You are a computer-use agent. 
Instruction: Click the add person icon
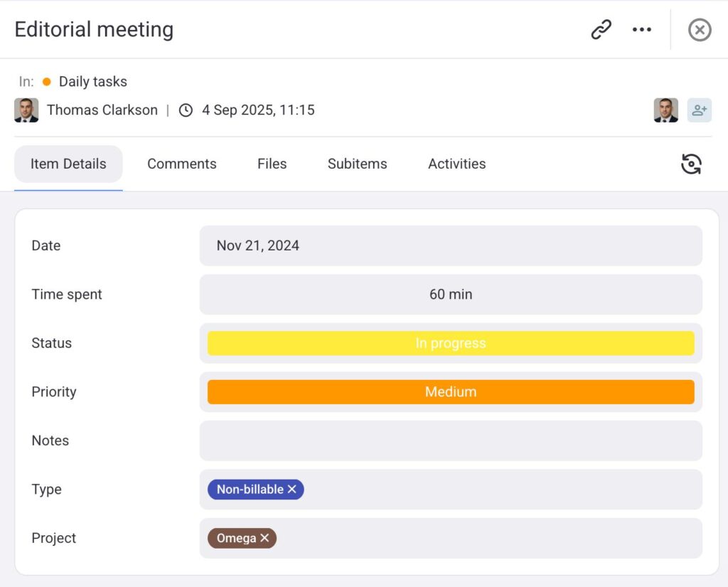[699, 110]
